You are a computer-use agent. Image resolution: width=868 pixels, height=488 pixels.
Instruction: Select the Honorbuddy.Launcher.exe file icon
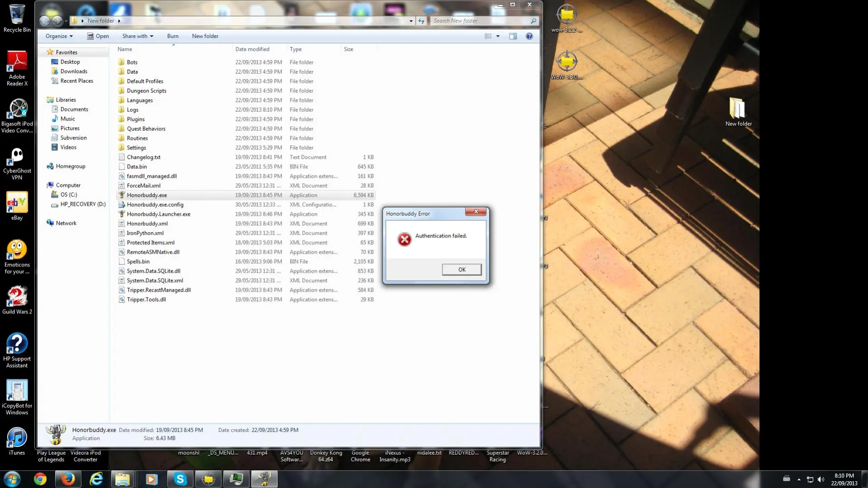tap(121, 214)
